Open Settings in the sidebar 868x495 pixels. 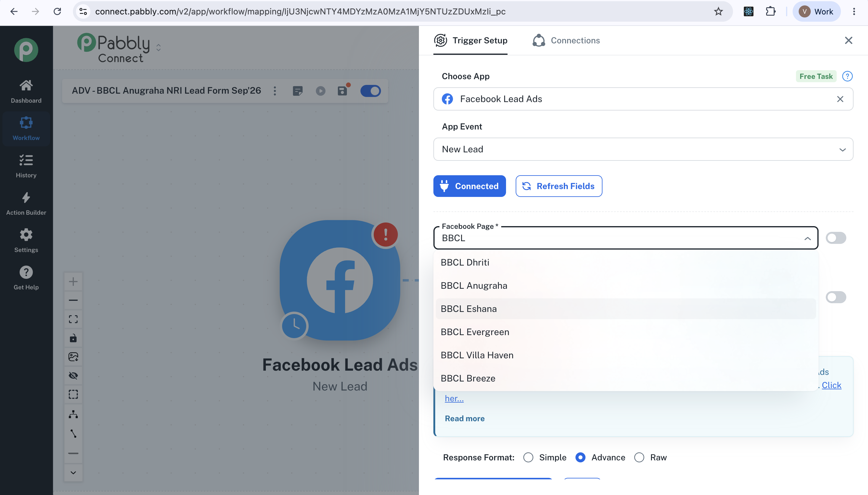click(26, 241)
